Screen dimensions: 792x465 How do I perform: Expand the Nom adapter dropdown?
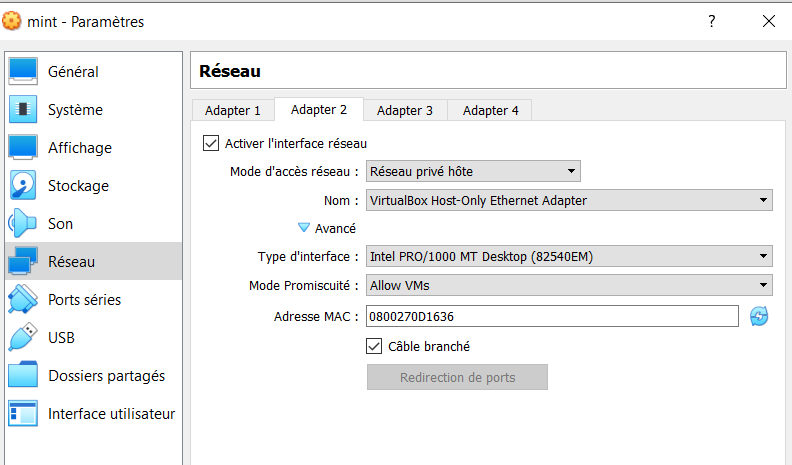coord(568,201)
